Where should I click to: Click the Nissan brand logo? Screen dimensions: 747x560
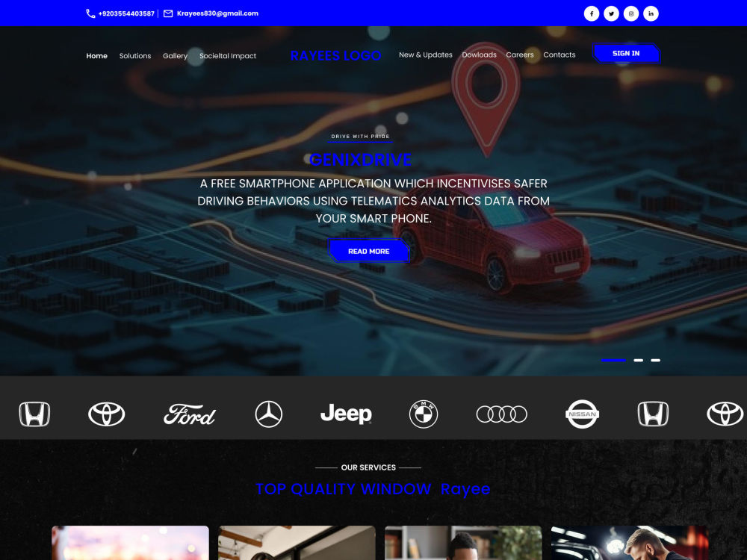coord(582,414)
